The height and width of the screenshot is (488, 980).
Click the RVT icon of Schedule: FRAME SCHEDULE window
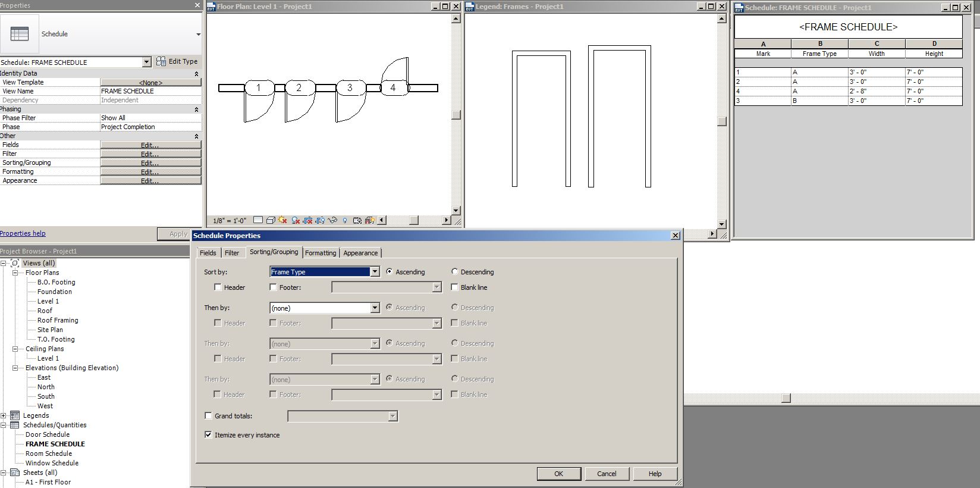(739, 8)
